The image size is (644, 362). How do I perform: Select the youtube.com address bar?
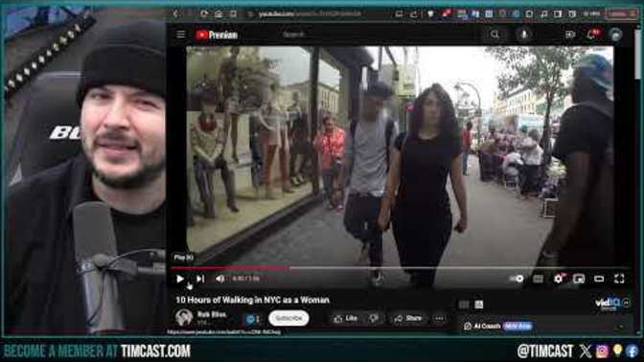click(x=310, y=13)
